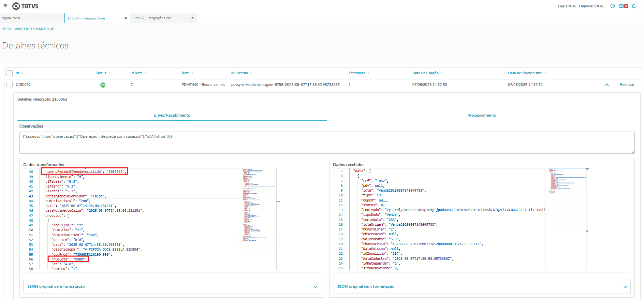
Task: Open the notifications bell icon
Action: pyautogui.click(x=634, y=6)
